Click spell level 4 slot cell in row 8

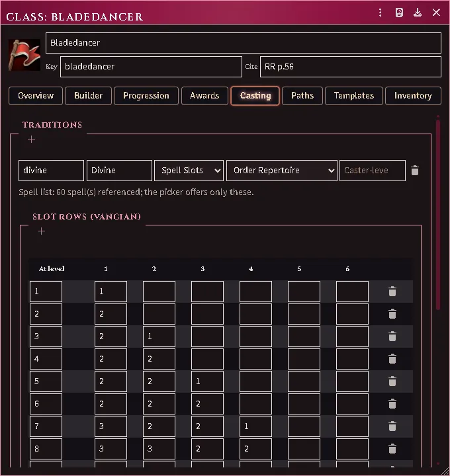[255, 449]
